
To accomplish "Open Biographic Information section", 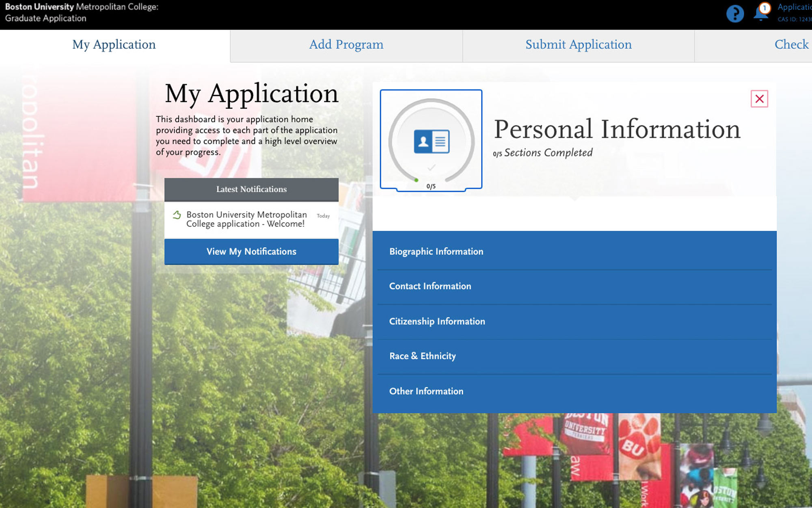I will [574, 252].
